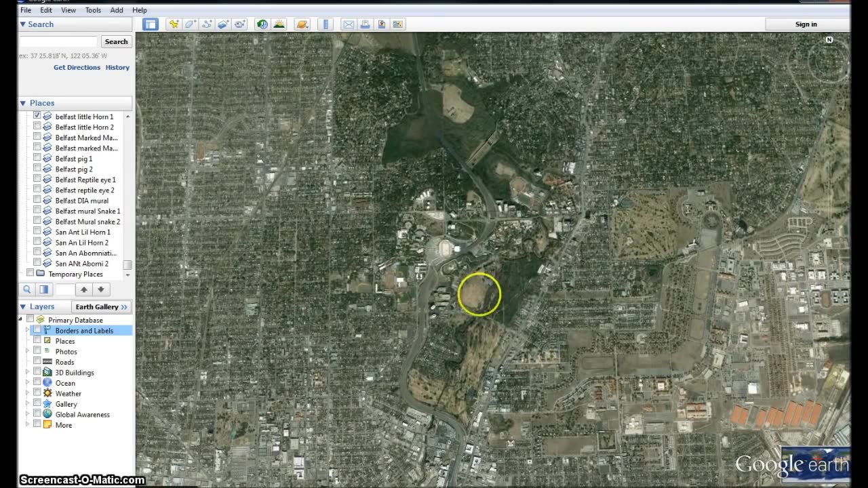Click the north compass indicator on map
This screenshot has width=868, height=488.
point(829,40)
